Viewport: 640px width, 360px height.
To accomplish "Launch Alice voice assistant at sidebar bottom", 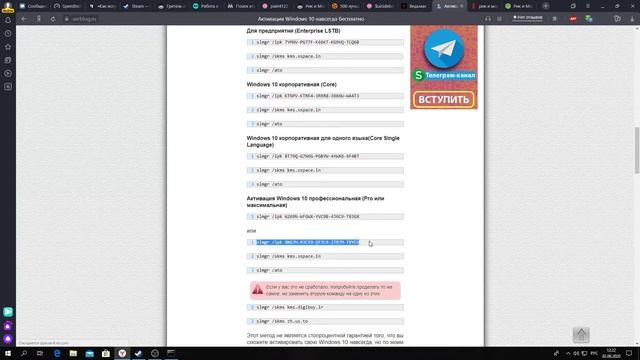I will coord(8,339).
